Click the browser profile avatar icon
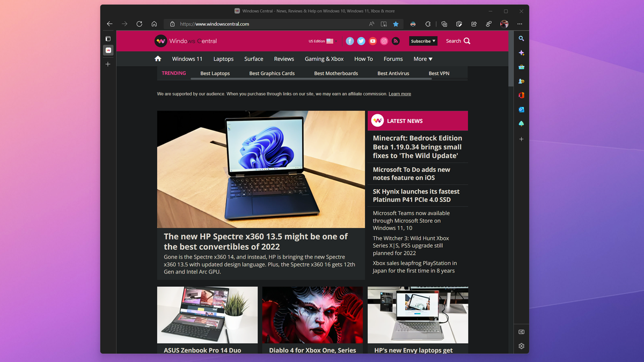The image size is (644, 362). [x=504, y=24]
